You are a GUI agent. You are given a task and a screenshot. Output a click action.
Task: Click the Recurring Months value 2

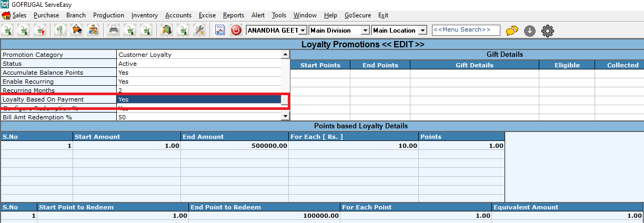pyautogui.click(x=199, y=90)
